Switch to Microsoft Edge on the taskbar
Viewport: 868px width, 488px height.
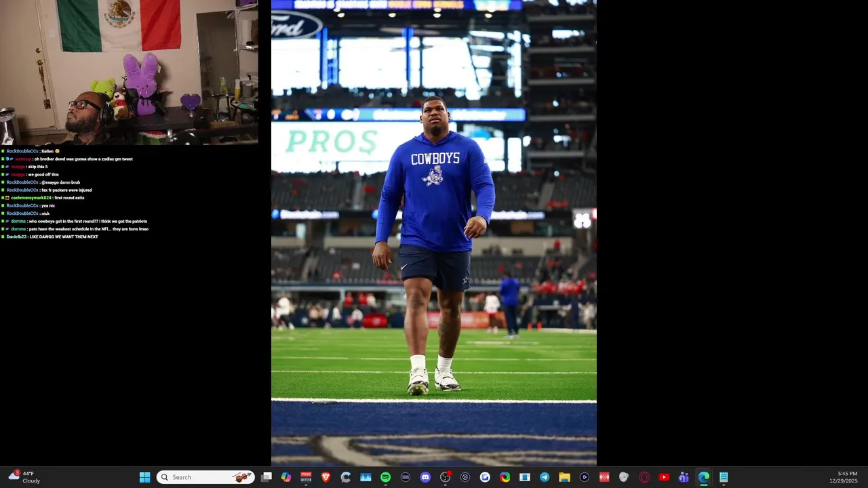point(704,477)
